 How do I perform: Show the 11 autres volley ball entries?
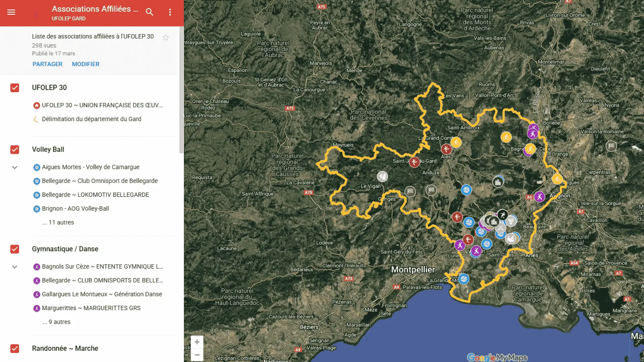[x=58, y=223]
